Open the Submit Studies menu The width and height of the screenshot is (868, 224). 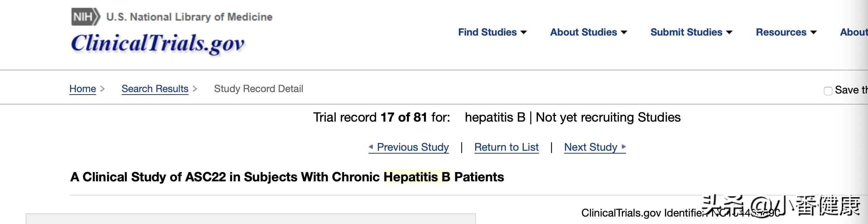[686, 32]
